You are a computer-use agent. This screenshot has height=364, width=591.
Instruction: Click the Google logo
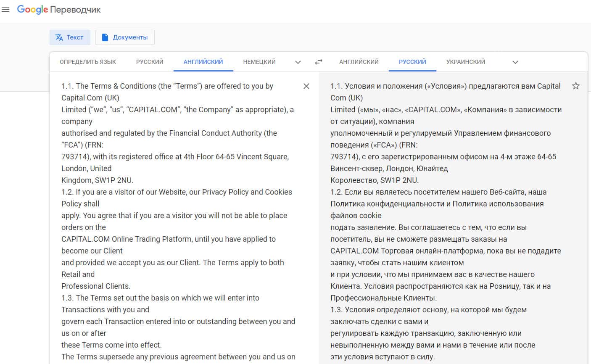tap(32, 10)
